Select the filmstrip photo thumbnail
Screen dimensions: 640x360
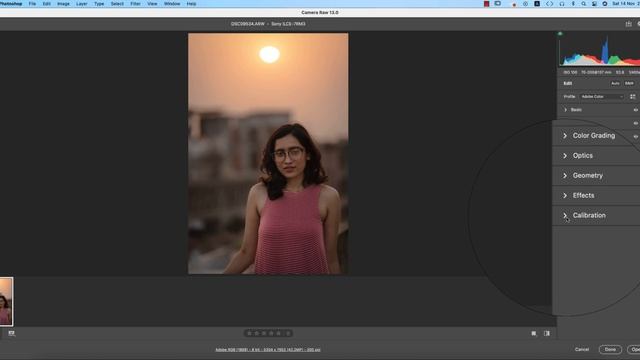point(6,301)
